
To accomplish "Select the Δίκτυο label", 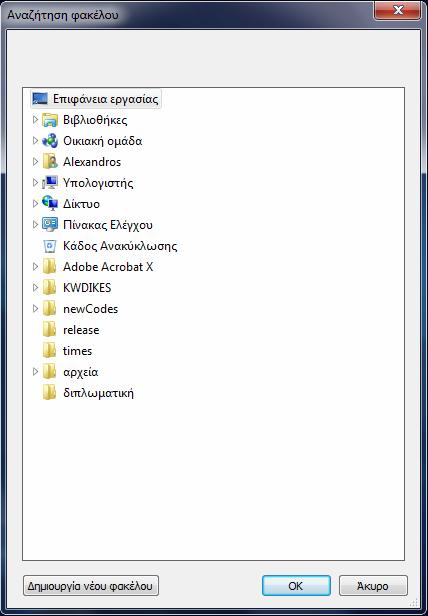I will [x=81, y=204].
